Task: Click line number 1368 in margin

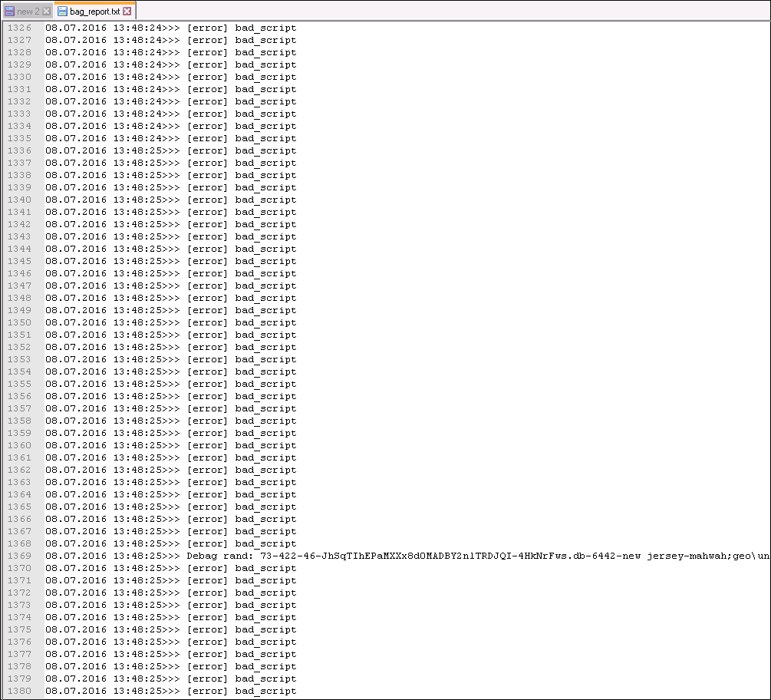Action: (19, 543)
